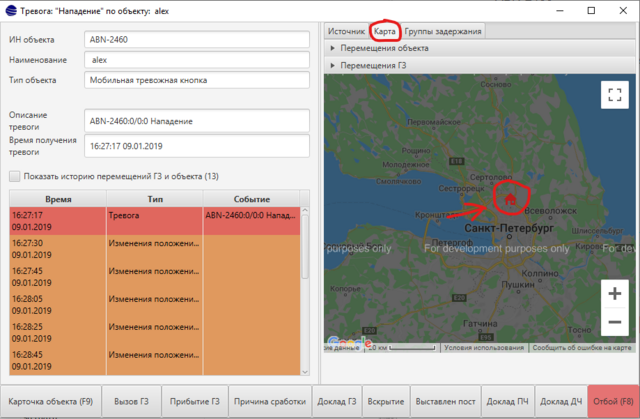The height and width of the screenshot is (419, 640).
Task: Switch to the Источник tab
Action: [346, 31]
